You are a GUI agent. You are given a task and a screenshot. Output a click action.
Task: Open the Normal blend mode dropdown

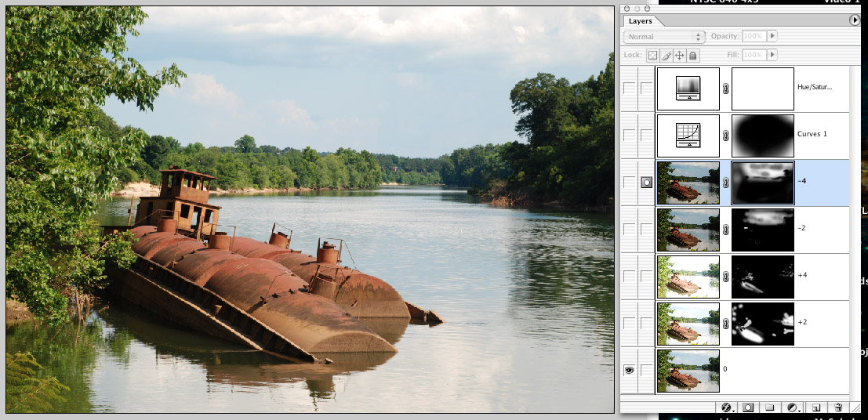[664, 37]
